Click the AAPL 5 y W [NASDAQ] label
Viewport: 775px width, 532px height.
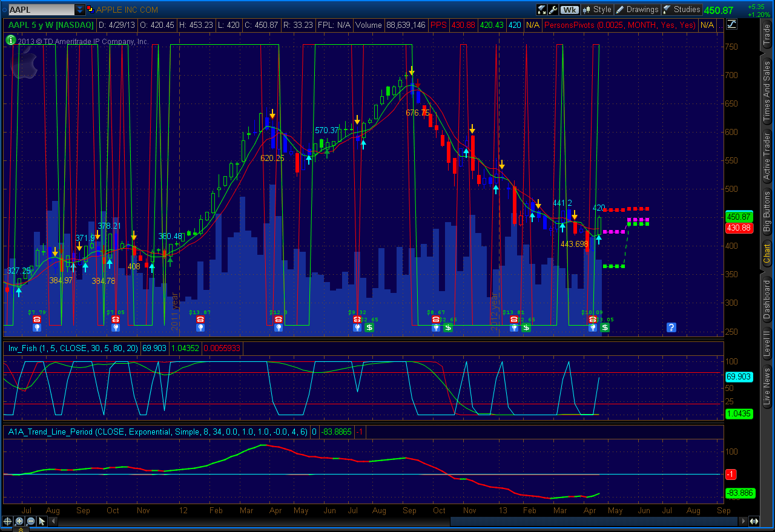[51, 25]
